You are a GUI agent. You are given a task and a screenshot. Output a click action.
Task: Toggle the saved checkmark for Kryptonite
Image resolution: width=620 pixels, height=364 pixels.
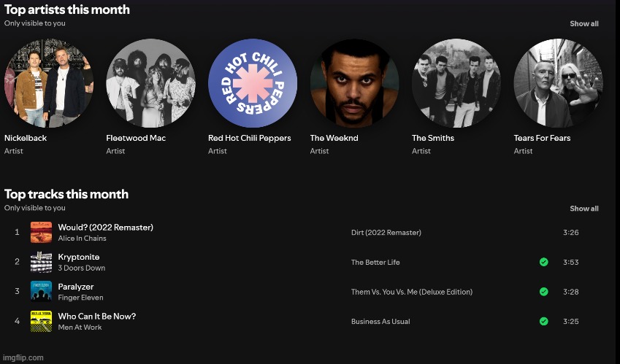(x=543, y=262)
